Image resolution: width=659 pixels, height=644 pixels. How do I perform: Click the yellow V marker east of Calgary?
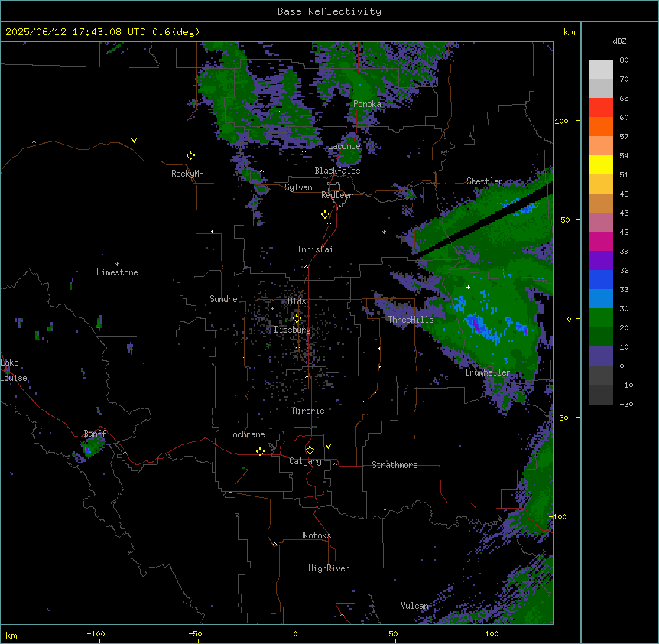(x=328, y=447)
